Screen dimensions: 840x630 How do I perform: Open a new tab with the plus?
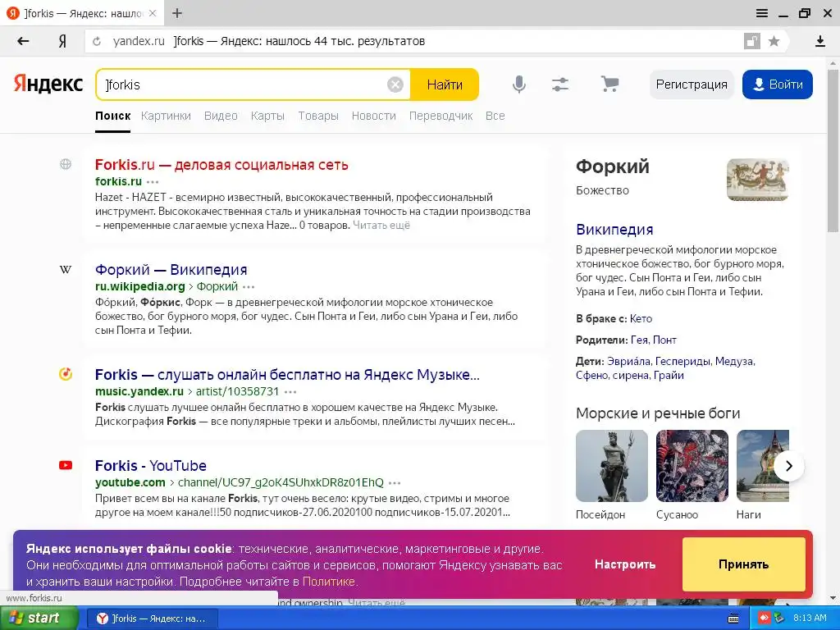click(177, 13)
